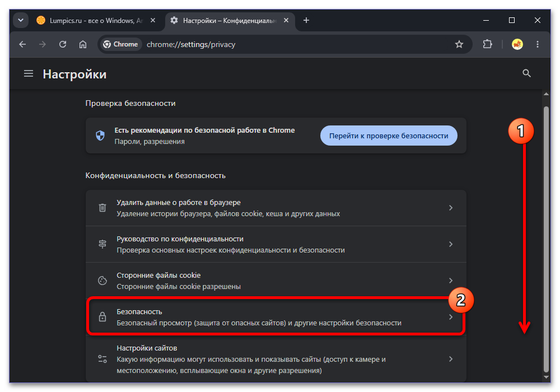Open a new tab with the plus button
560x392 pixels.
(306, 20)
